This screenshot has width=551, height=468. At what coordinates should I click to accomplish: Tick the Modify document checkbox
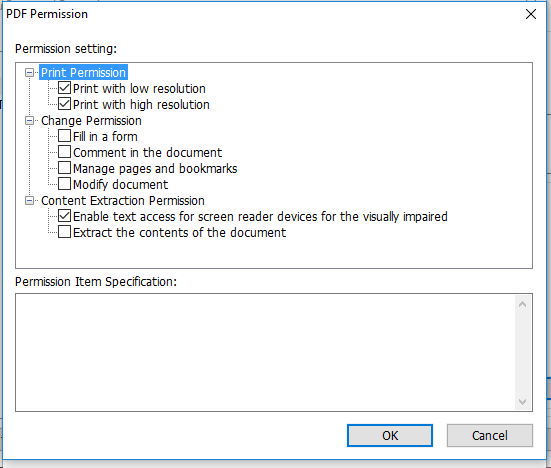coord(64,184)
